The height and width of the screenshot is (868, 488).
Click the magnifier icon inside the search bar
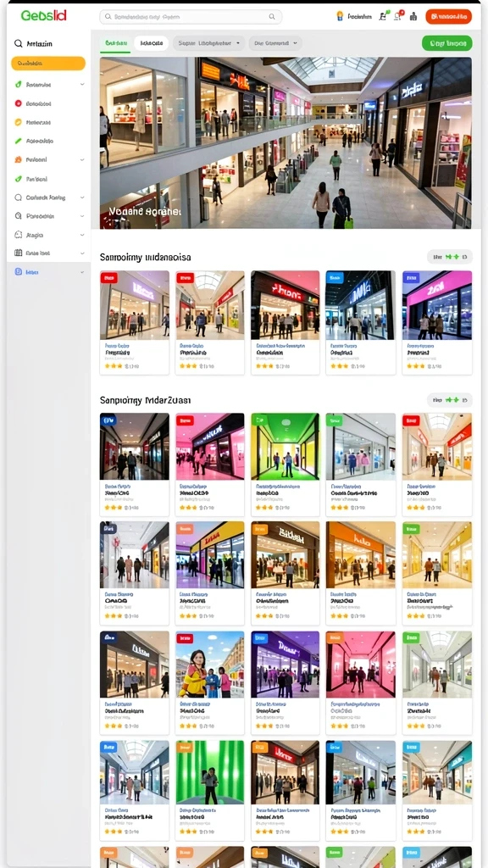tap(272, 17)
